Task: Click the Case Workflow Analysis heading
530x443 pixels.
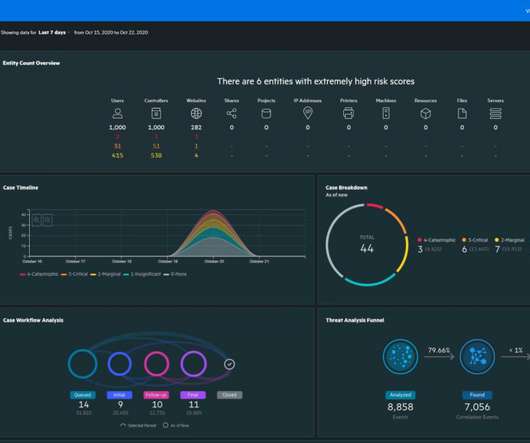Action: 33,320
